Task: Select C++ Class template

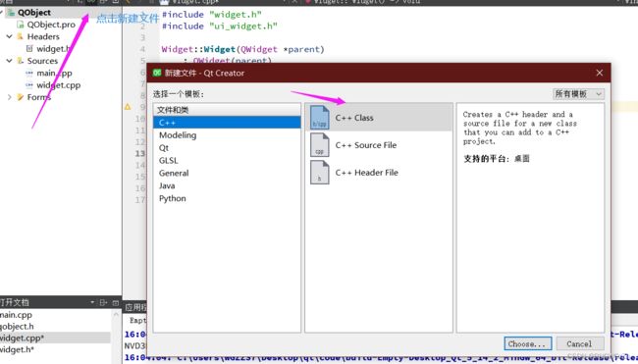Action: [379, 118]
